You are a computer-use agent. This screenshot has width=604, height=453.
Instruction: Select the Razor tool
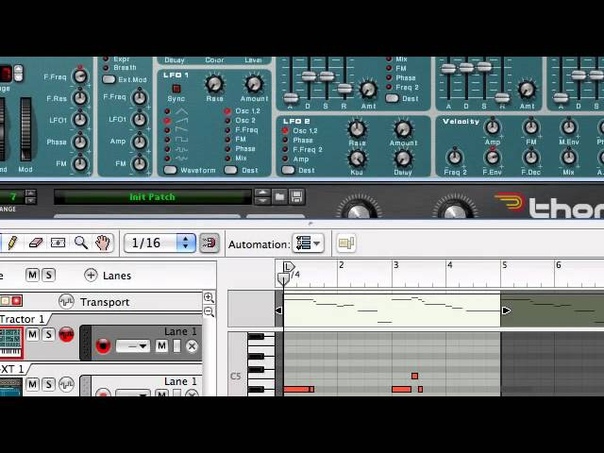click(58, 243)
